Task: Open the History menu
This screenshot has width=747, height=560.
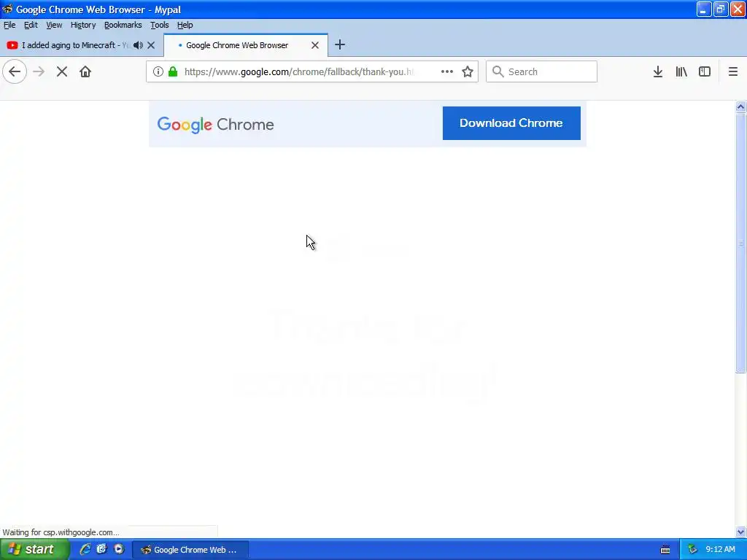Action: pos(83,25)
